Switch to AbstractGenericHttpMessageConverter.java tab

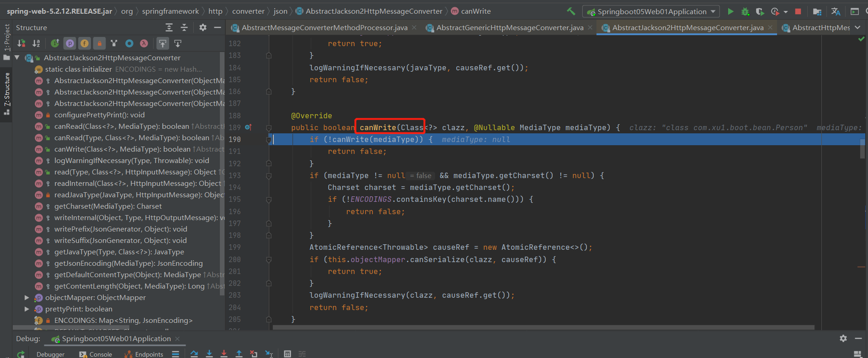pos(510,28)
